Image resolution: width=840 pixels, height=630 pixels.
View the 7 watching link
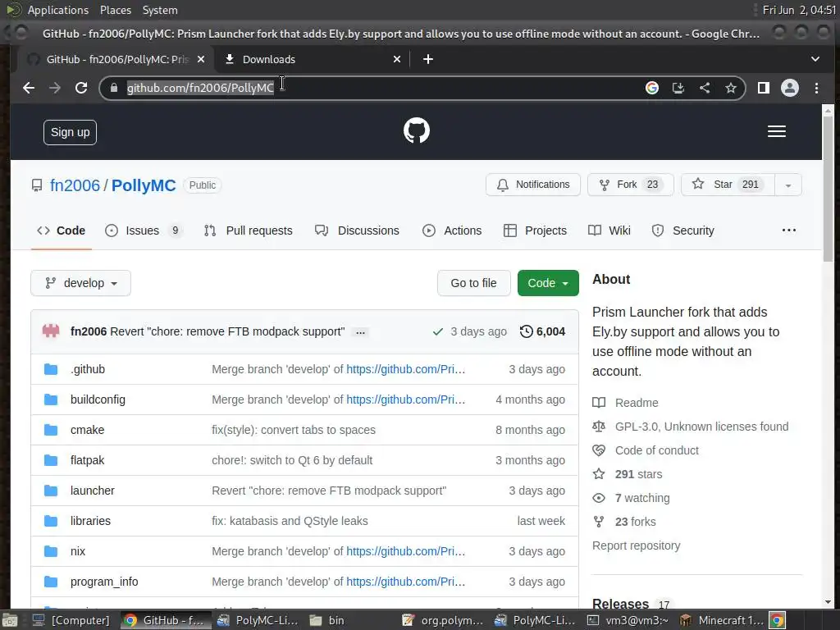[642, 498]
